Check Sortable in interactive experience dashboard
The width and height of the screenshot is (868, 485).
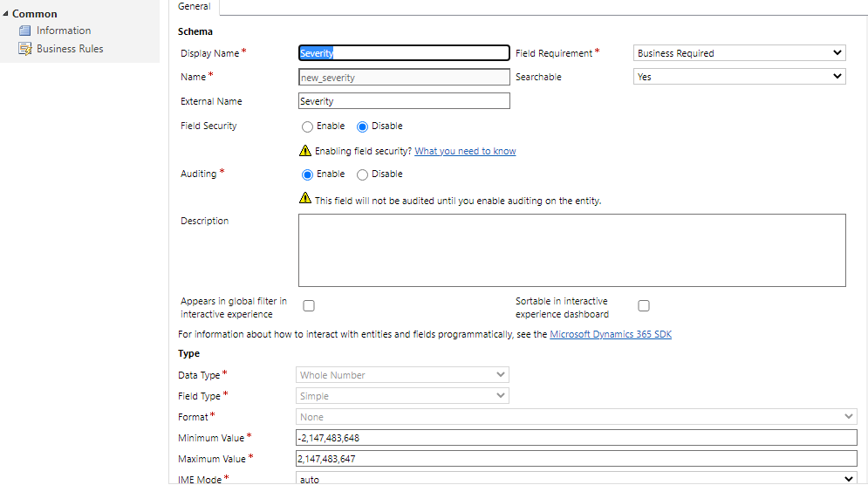pyautogui.click(x=644, y=306)
